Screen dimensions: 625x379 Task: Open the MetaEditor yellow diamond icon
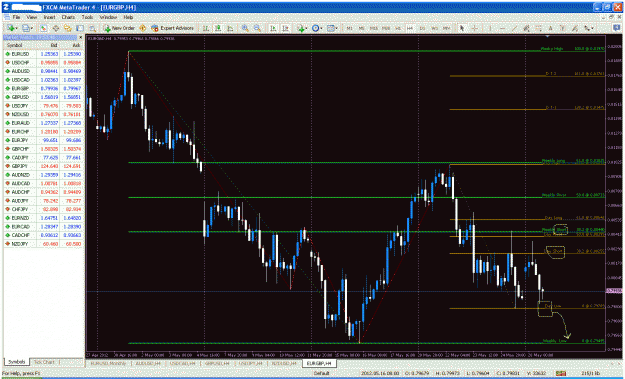(142, 28)
